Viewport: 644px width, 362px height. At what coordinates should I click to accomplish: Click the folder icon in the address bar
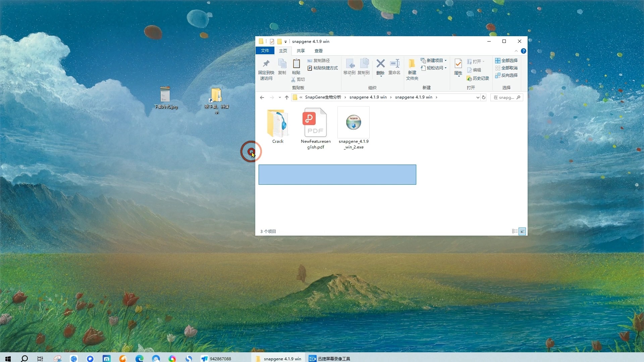[x=295, y=97]
